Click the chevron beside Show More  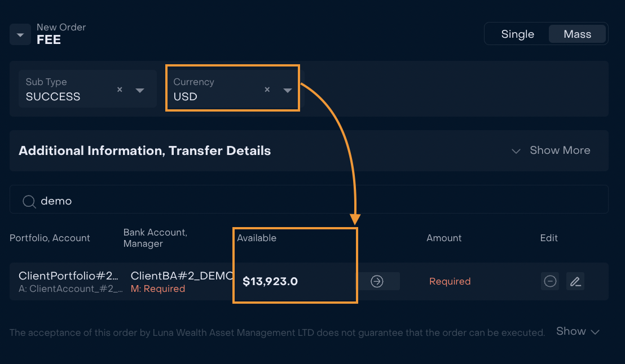tap(516, 151)
